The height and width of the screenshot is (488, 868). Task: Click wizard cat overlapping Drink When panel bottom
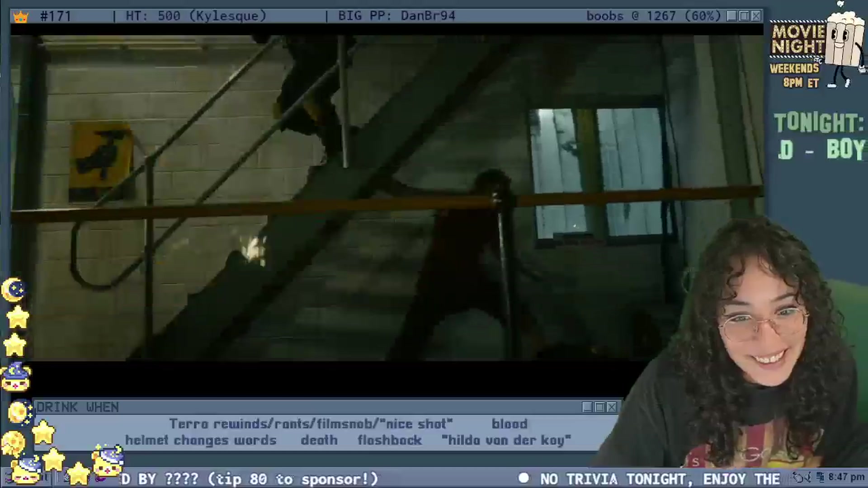pos(107,461)
